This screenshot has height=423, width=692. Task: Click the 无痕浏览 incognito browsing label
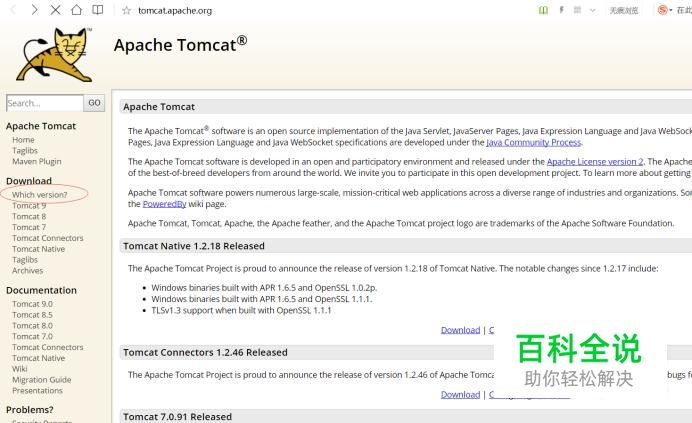click(624, 11)
